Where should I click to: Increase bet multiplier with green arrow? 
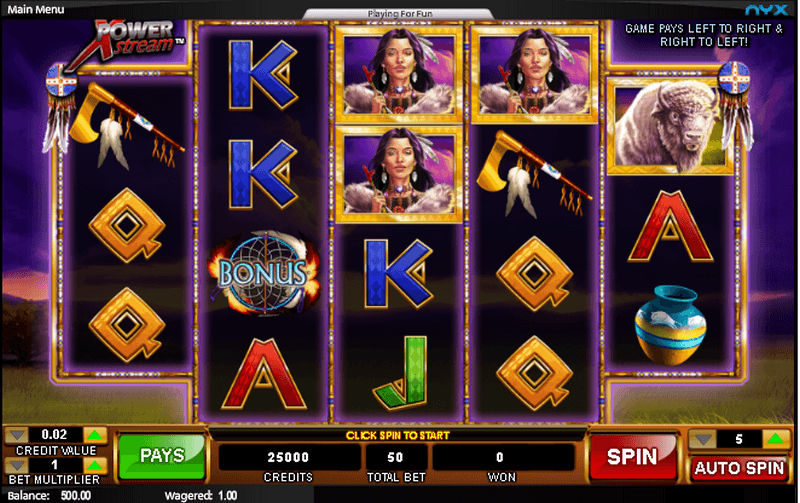tap(94, 465)
